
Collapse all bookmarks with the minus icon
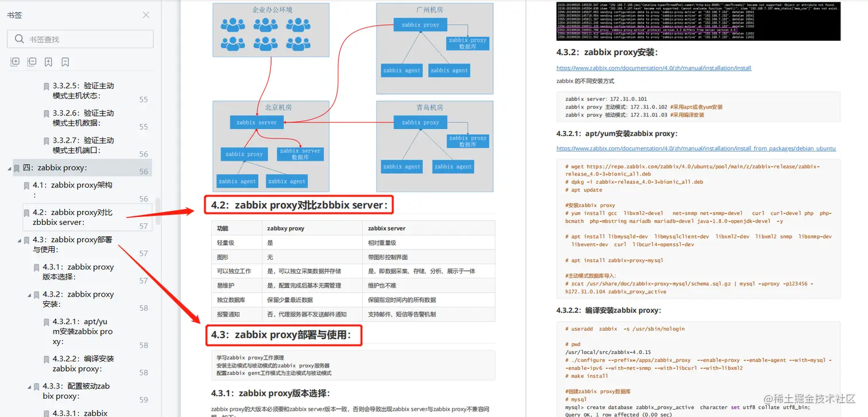[x=32, y=62]
